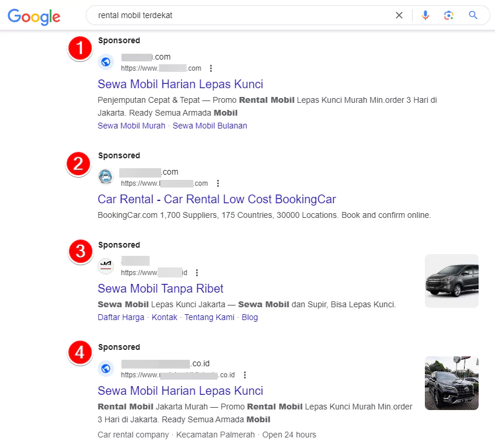This screenshot has height=448, width=495.
Task: Click first ad's https://www URL line
Action: click(x=161, y=68)
